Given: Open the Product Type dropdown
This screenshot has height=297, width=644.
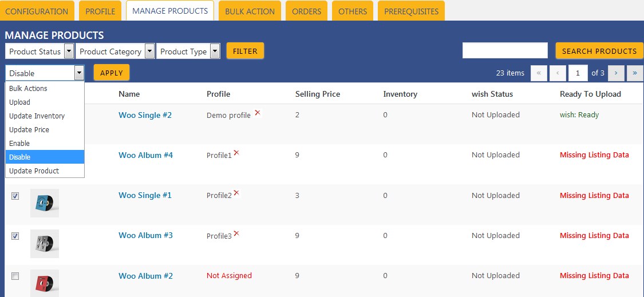Looking at the screenshot, I should click(x=188, y=52).
